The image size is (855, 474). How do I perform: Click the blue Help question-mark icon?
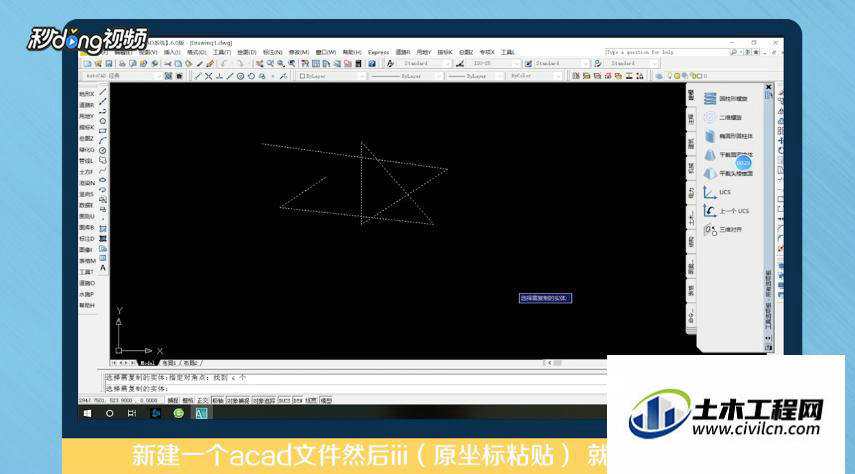point(372,64)
